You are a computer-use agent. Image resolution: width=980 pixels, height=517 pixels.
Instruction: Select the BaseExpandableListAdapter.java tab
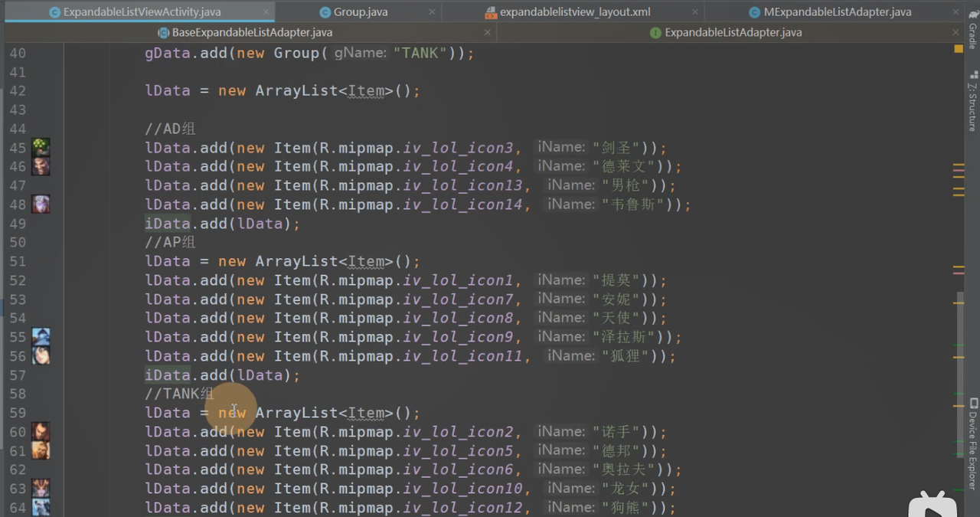(251, 32)
